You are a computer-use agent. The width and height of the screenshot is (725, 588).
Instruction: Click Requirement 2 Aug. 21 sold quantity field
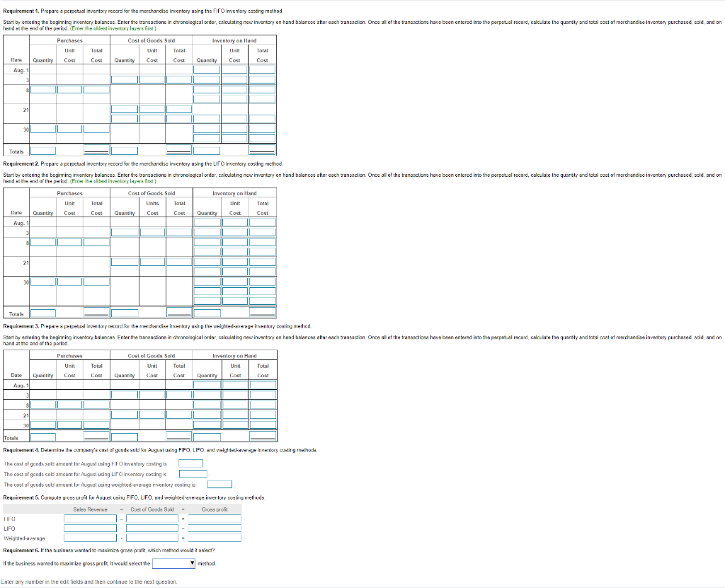point(125,262)
